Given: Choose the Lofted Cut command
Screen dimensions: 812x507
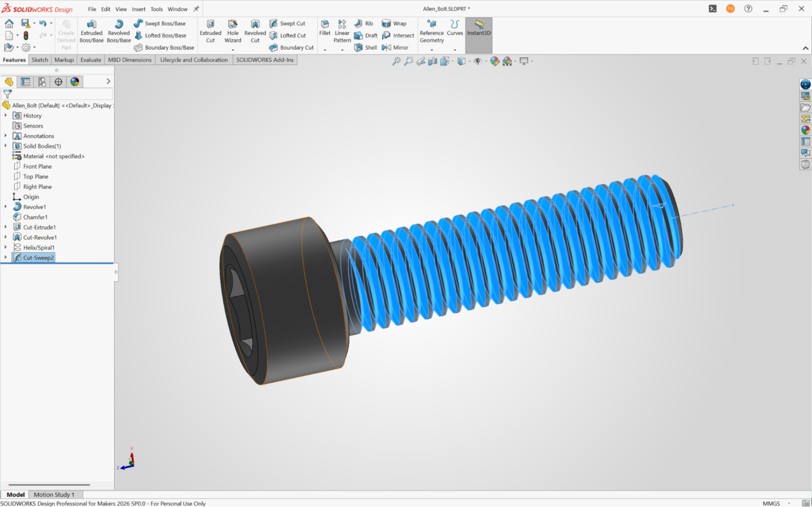Looking at the screenshot, I should [x=288, y=35].
